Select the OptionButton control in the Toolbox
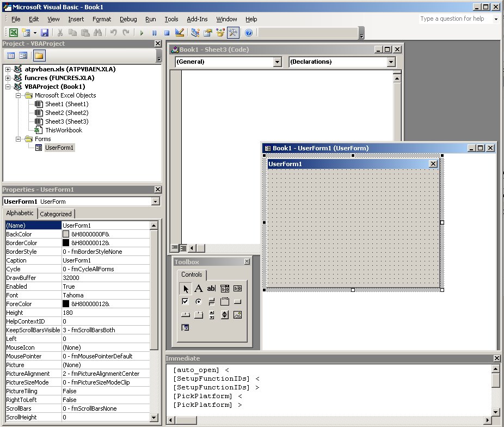Image resolution: width=504 pixels, height=427 pixels. pyautogui.click(x=199, y=301)
